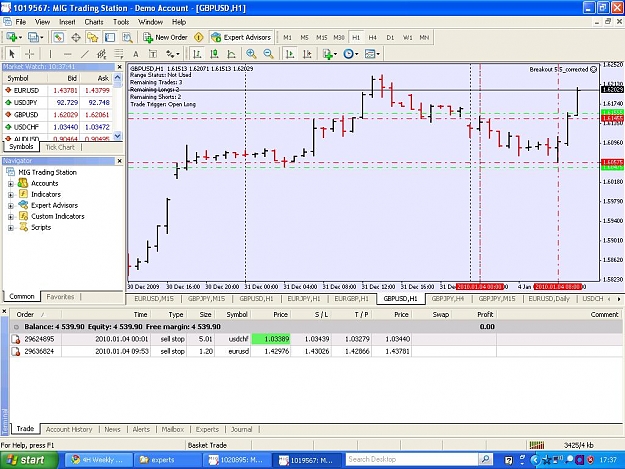Select order 29636824 row
The image size is (625, 469).
tap(316, 351)
